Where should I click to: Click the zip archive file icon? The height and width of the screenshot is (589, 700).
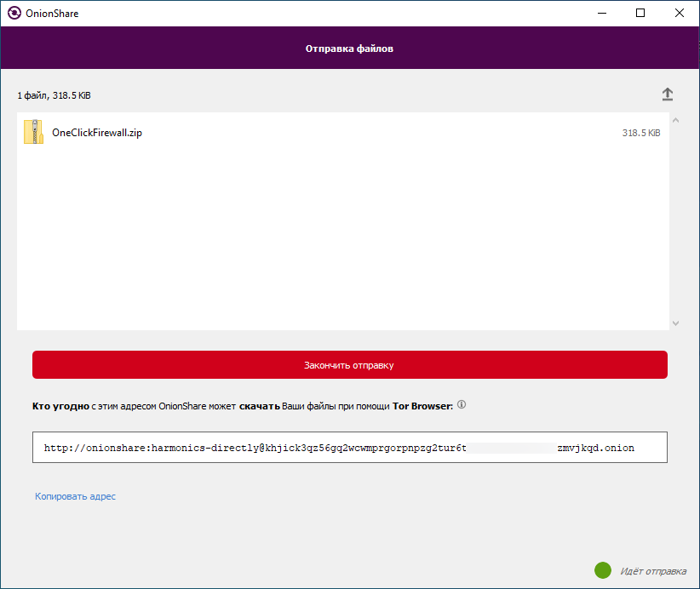33,133
